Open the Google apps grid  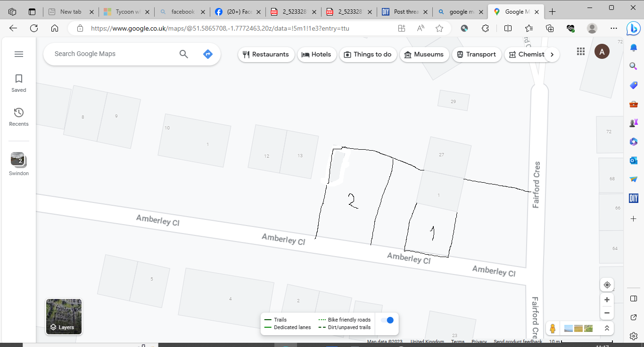coord(581,52)
